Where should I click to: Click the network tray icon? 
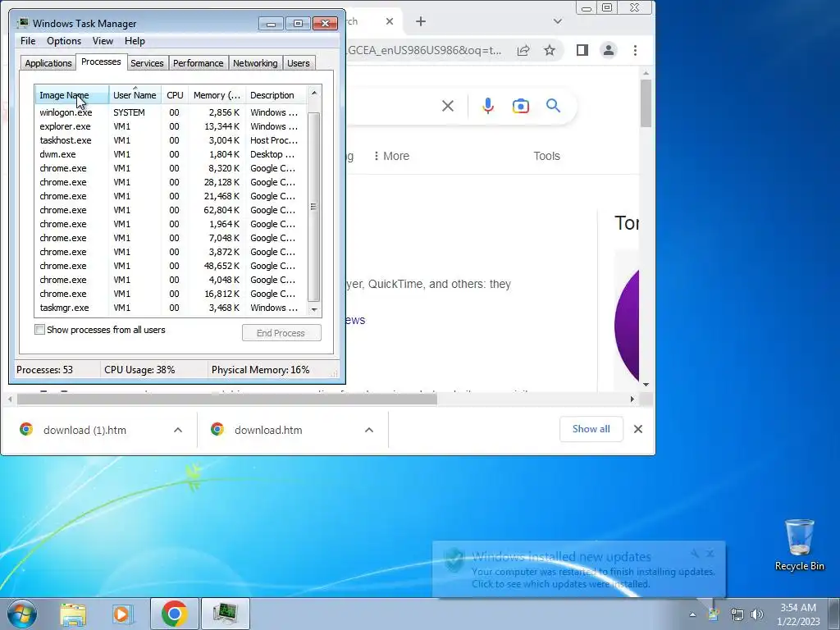pyautogui.click(x=737, y=614)
